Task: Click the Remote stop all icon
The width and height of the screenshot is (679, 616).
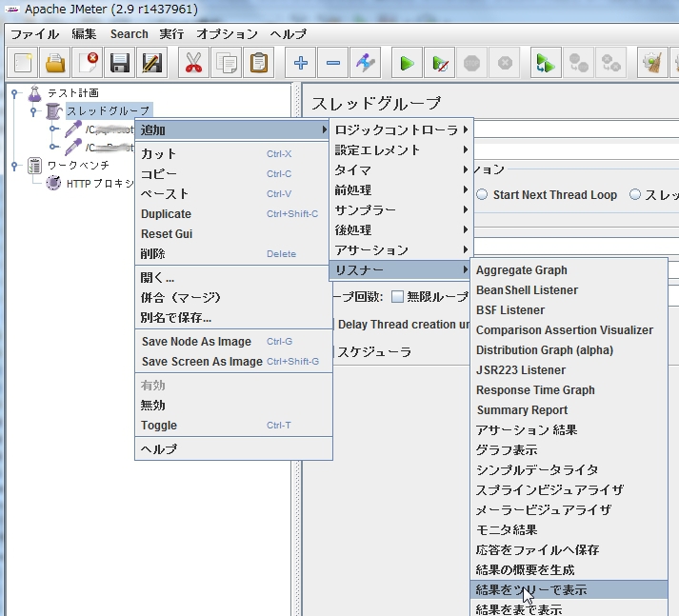Action: pyautogui.click(x=578, y=63)
